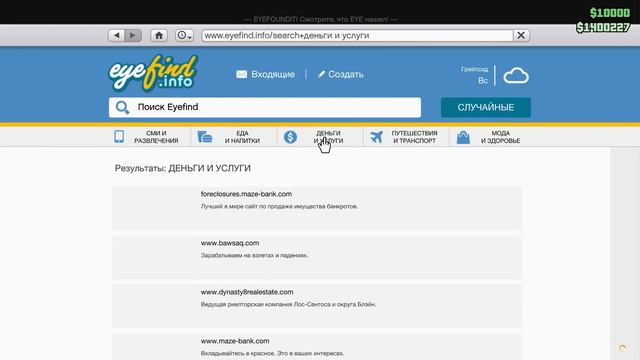The width and height of the screenshot is (640, 360).
Task: Click the Результаты: ДЕНЬГИ И УСЛУГИ heading
Action: [x=182, y=168]
